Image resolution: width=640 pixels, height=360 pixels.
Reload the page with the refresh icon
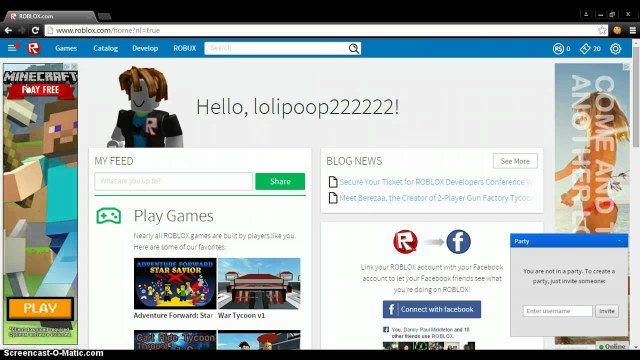pyautogui.click(x=35, y=30)
